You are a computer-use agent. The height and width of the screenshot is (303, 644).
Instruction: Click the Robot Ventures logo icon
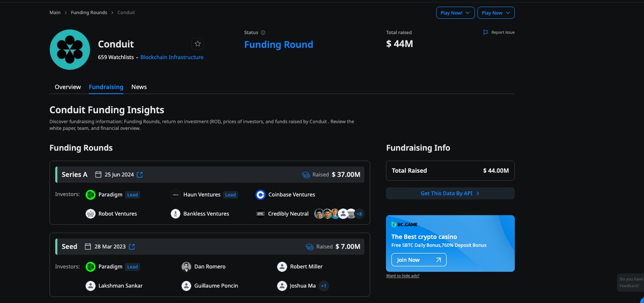(91, 213)
